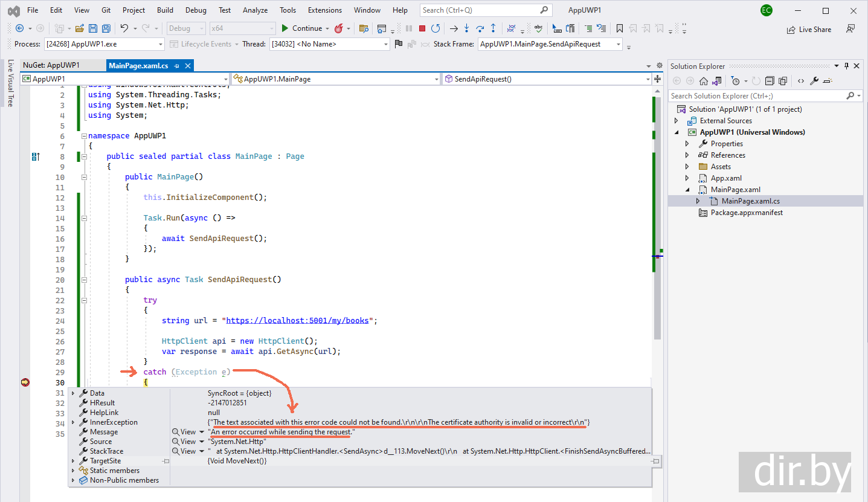Click Collapse All icon in Solution Explorer
The height and width of the screenshot is (502, 868).
point(770,81)
